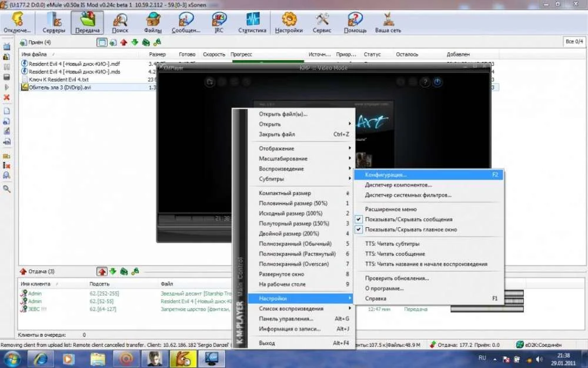Click the Поиск (Search) toolbar icon
This screenshot has width=588, height=368.
point(120,23)
